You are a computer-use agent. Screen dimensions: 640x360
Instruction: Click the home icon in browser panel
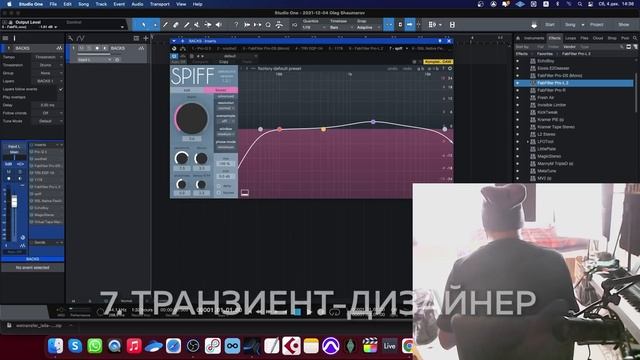point(518,38)
